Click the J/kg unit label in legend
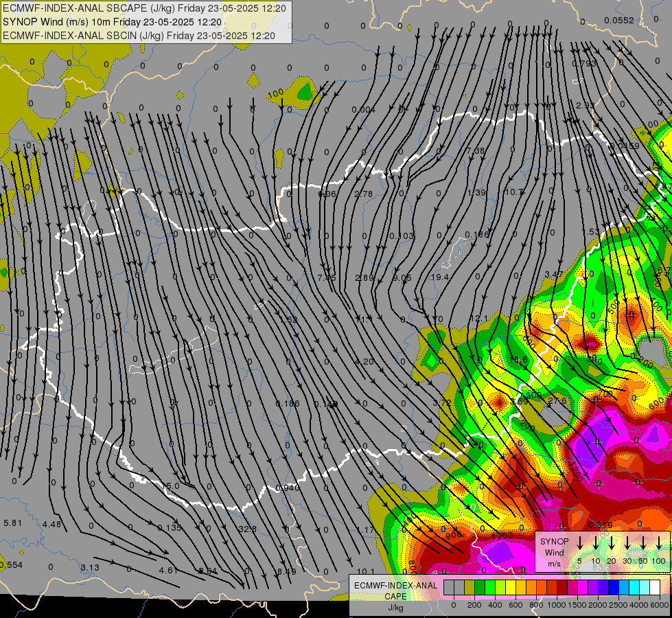 pyautogui.click(x=395, y=608)
